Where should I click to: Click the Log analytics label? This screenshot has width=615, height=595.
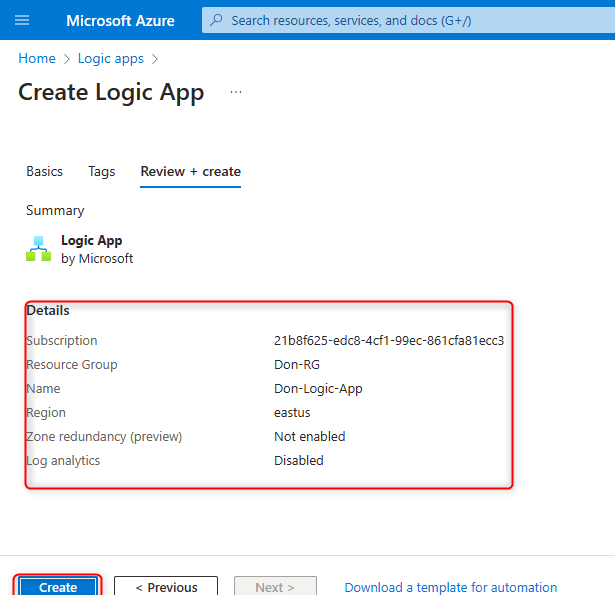coord(63,461)
